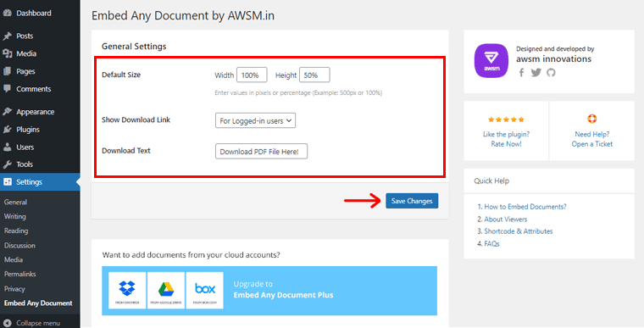
Task: Click the purple awsm logo
Action: click(x=491, y=60)
